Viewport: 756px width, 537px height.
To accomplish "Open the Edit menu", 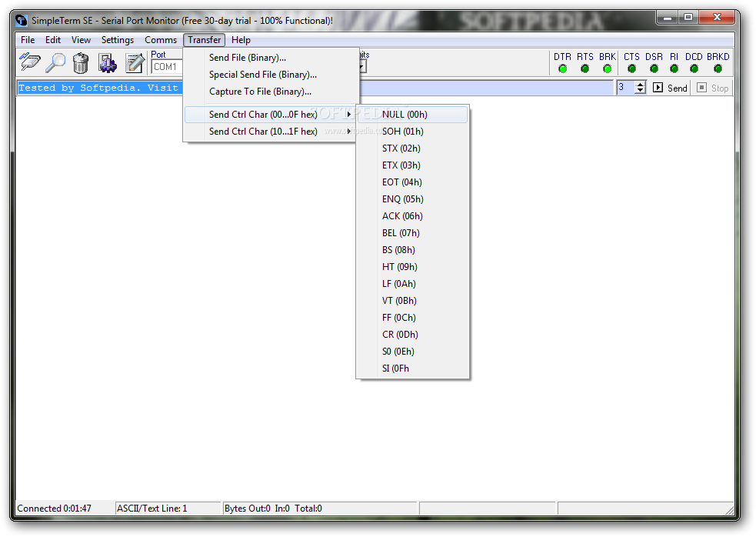I will [x=53, y=40].
